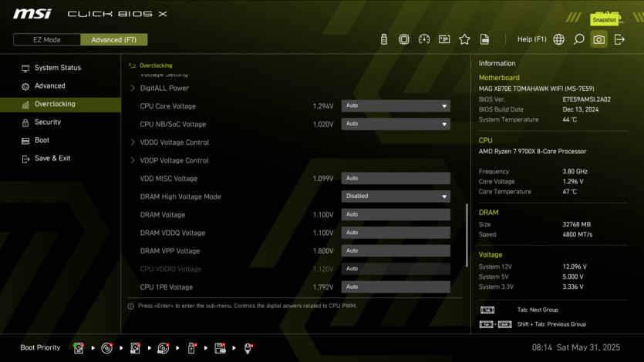
Task: Open System Status page
Action: click(60, 68)
